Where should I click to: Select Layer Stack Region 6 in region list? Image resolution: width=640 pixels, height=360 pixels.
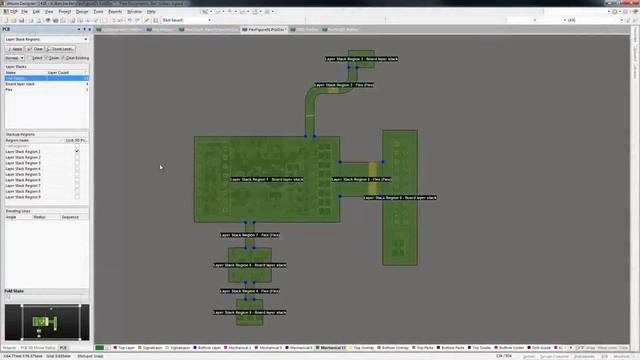coord(23,180)
